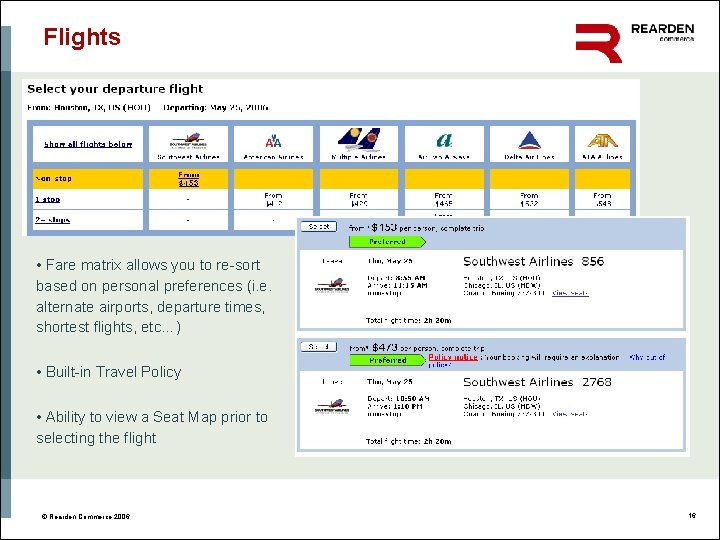The image size is (720, 540).
Task: Click the red Rearden Commerce R logo
Action: pyautogui.click(x=598, y=43)
